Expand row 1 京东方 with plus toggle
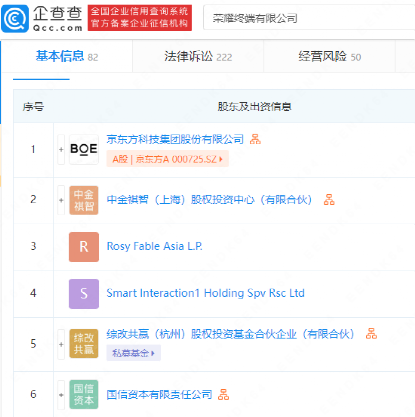415x417 pixels. click(x=61, y=149)
